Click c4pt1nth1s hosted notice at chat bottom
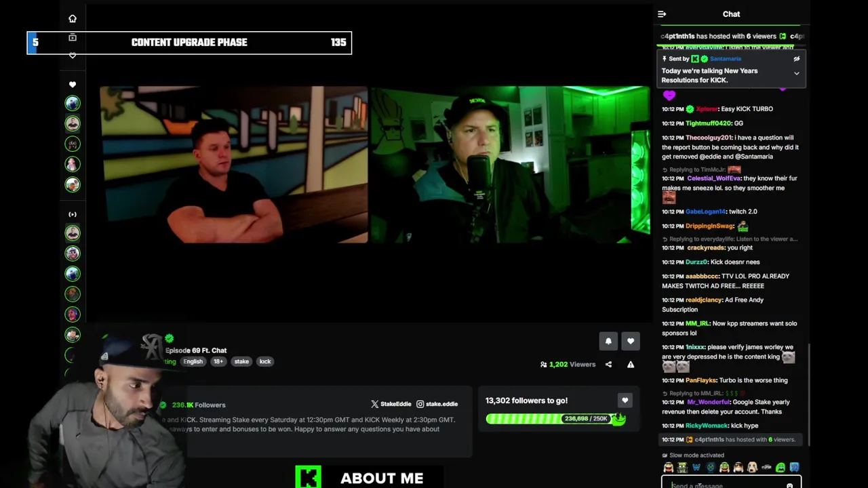 click(729, 440)
